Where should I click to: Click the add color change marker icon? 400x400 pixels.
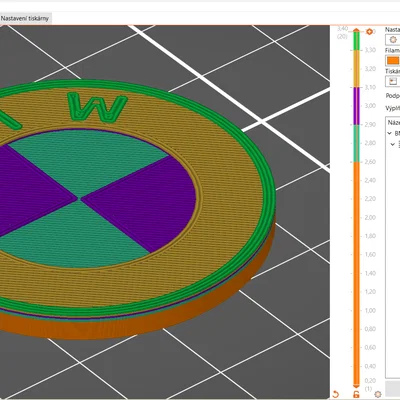click(369, 32)
